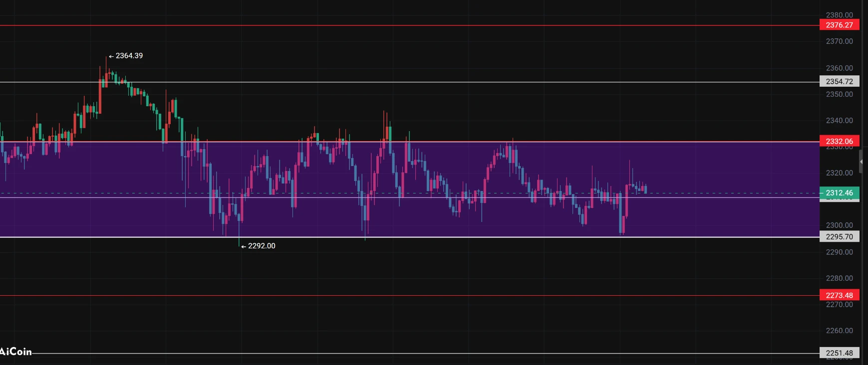Click the red 2332.06 price label
The height and width of the screenshot is (365, 868).
[840, 141]
